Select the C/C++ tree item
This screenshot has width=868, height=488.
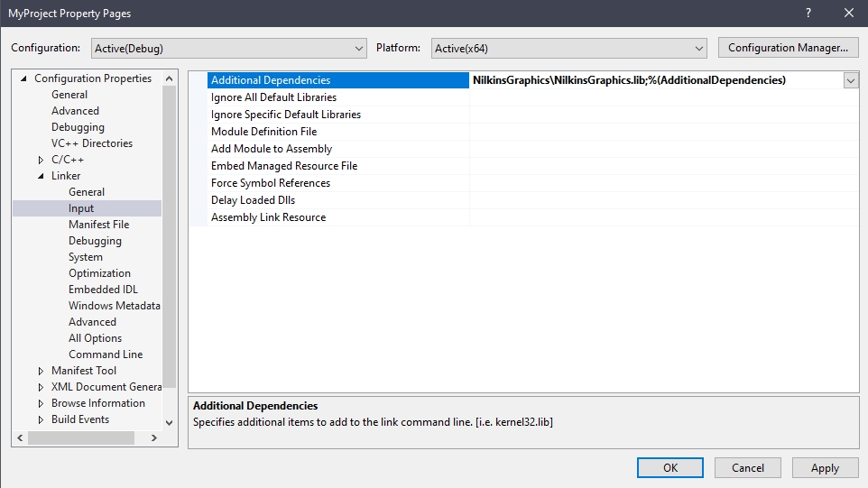click(x=68, y=160)
